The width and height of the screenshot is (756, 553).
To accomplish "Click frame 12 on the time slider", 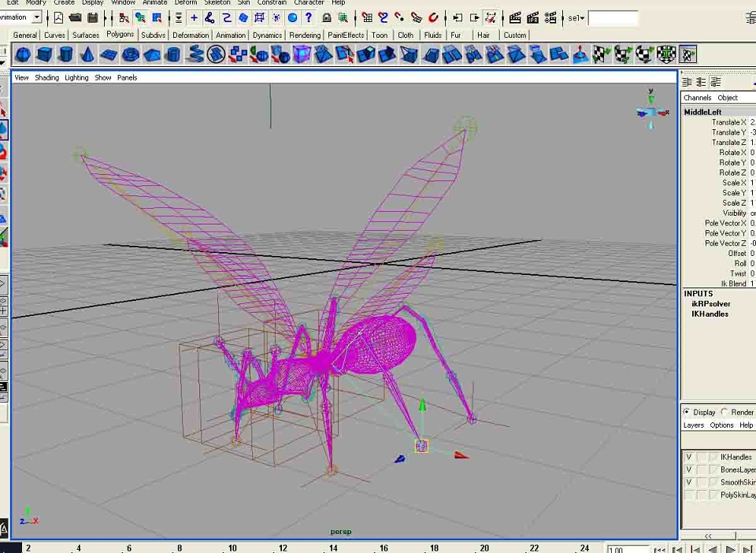I will click(283, 547).
